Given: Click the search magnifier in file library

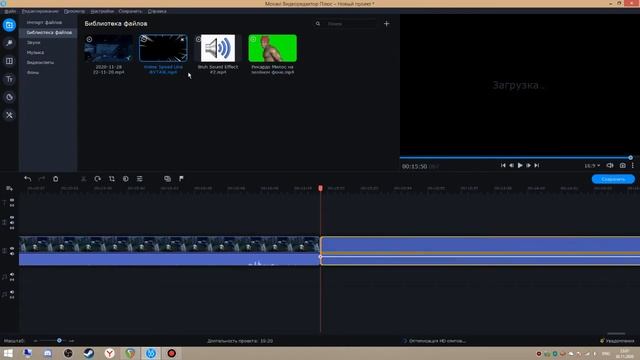Looking at the screenshot, I should click(x=318, y=24).
